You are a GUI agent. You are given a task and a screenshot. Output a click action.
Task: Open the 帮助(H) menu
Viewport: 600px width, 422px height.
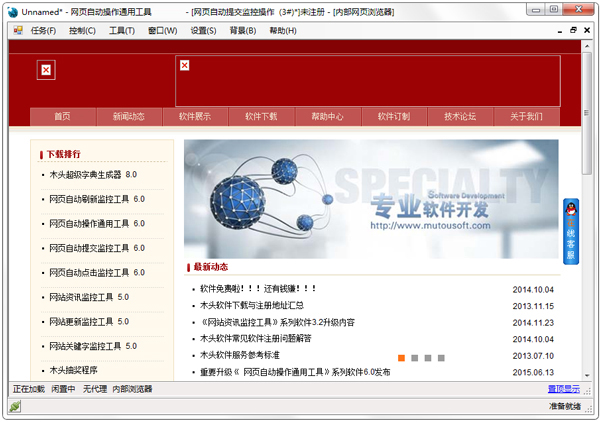pos(283,30)
